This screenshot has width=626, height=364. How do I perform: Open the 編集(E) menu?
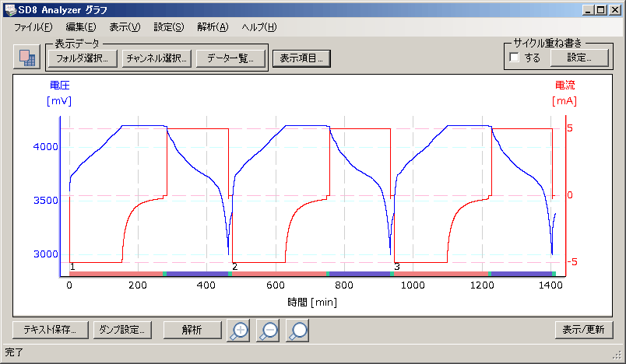click(81, 27)
